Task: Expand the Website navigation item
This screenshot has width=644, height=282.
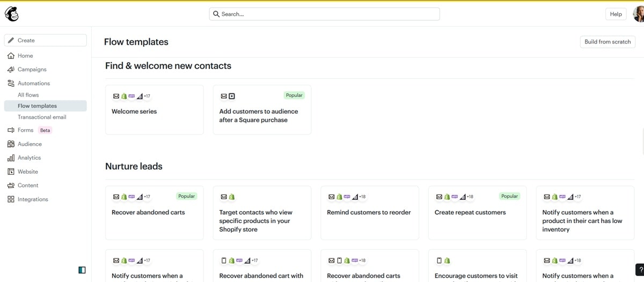Action: [27, 172]
